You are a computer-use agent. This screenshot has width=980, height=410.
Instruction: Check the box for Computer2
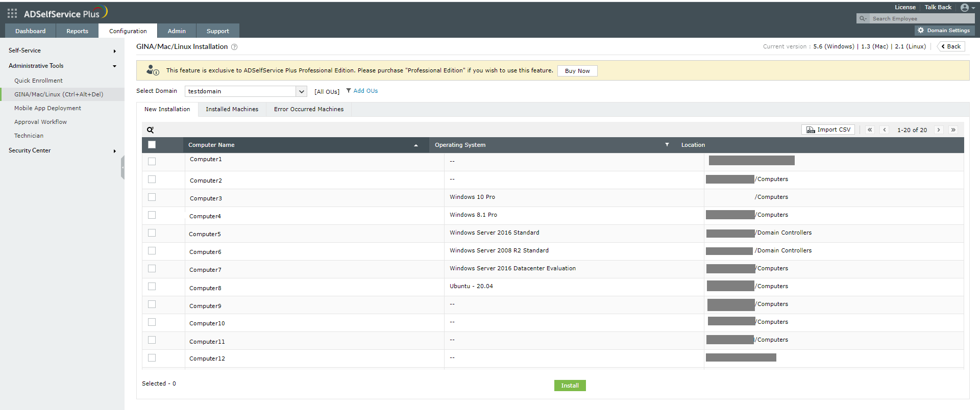(x=152, y=179)
